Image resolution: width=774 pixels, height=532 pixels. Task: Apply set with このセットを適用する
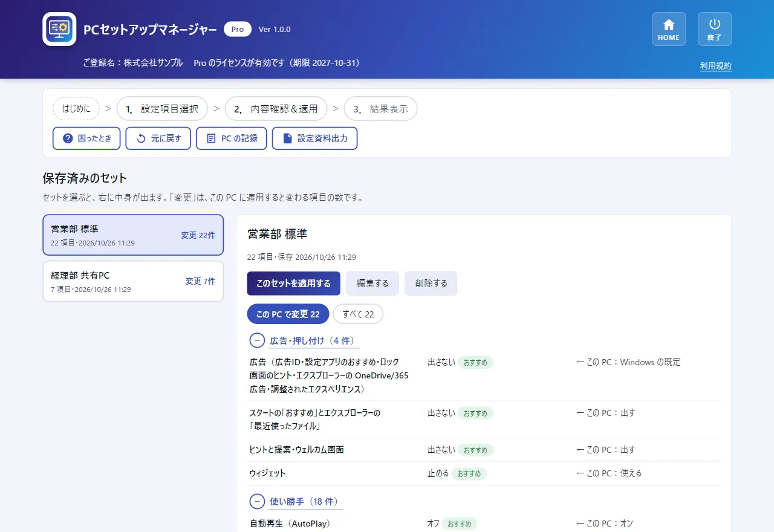click(293, 284)
